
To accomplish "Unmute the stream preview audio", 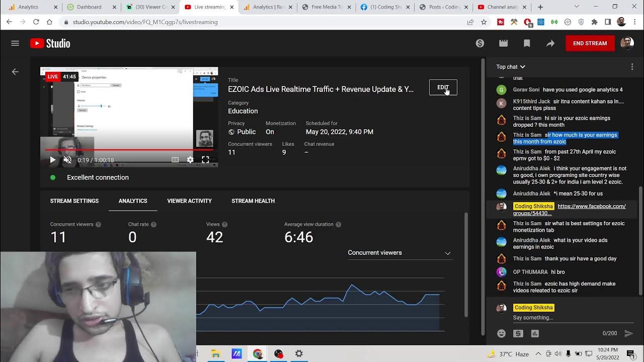I will [67, 160].
